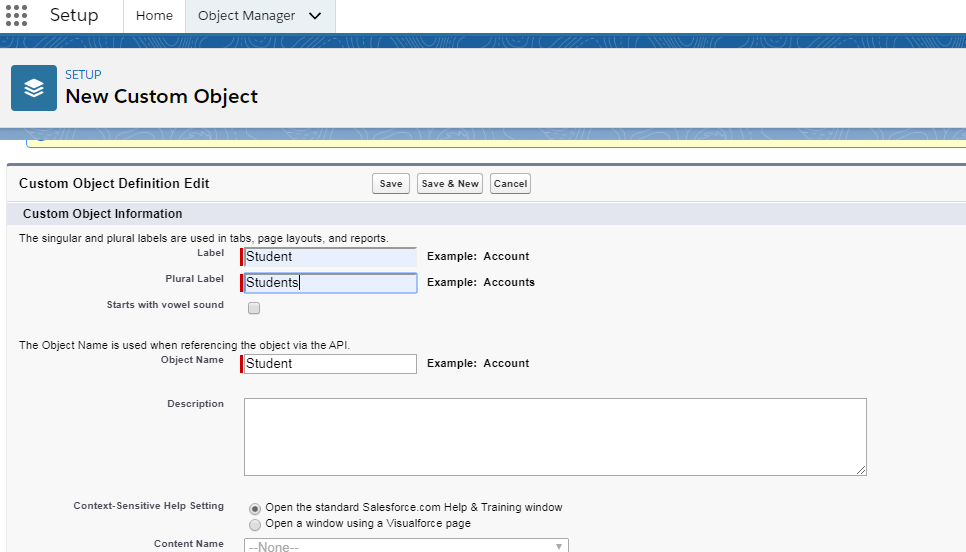Click the Save button
Viewport: 966px width, 552px height.
click(x=391, y=184)
